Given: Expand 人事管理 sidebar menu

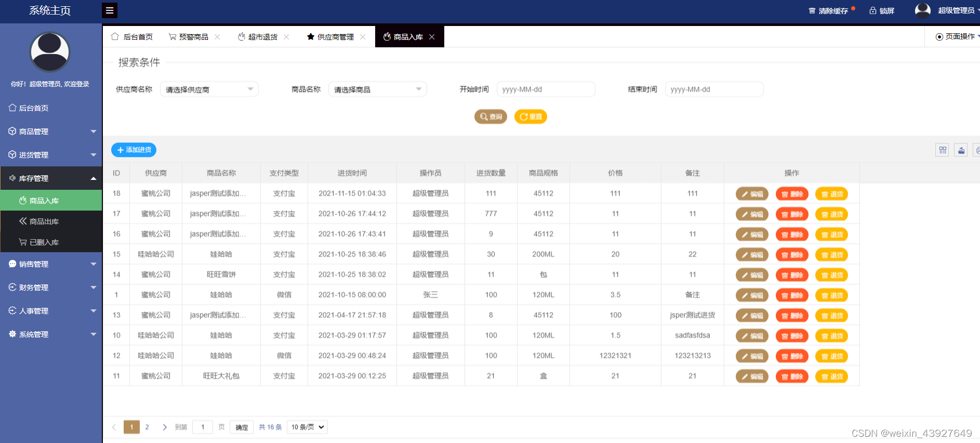Looking at the screenshot, I should pyautogui.click(x=51, y=310).
